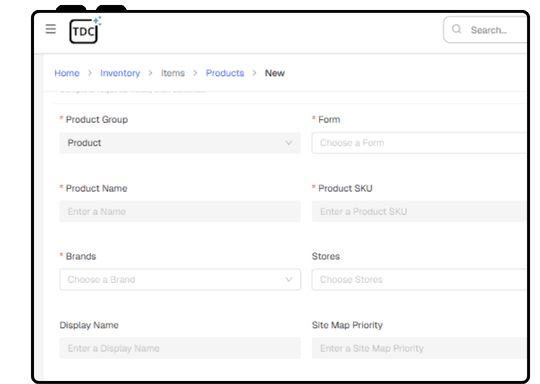Focus the Search field
The width and height of the screenshot is (540, 384).
[486, 30]
